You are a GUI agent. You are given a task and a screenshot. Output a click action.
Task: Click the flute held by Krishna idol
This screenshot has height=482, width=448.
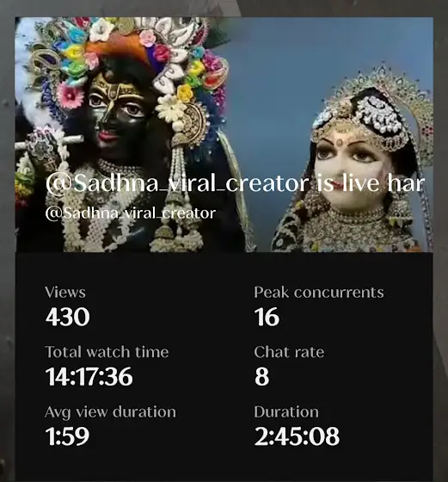coord(49,142)
